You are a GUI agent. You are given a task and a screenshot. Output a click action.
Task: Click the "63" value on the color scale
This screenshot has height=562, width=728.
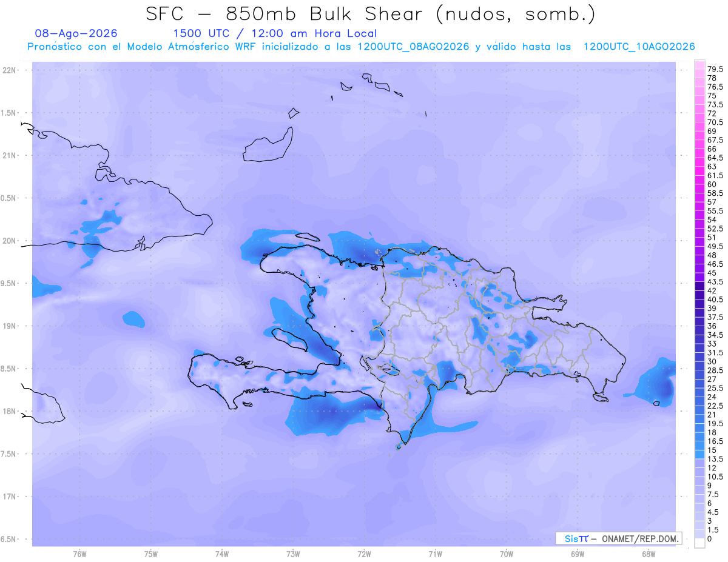click(x=712, y=167)
